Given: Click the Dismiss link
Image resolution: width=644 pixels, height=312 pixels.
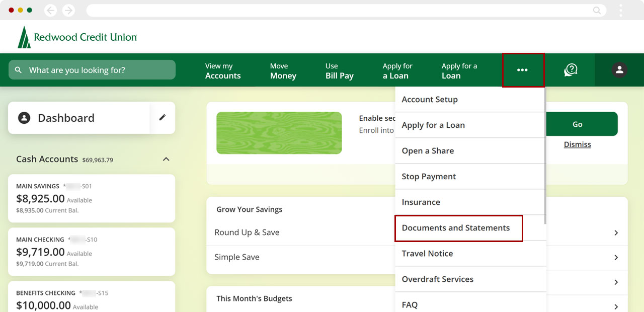Looking at the screenshot, I should [x=577, y=144].
